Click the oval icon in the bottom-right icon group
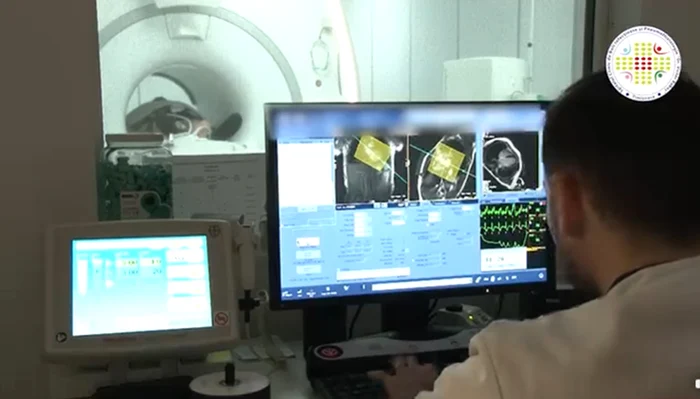700x399 pixels. tap(492, 279)
